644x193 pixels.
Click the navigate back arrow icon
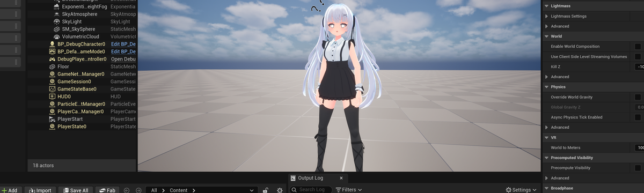pos(127,190)
